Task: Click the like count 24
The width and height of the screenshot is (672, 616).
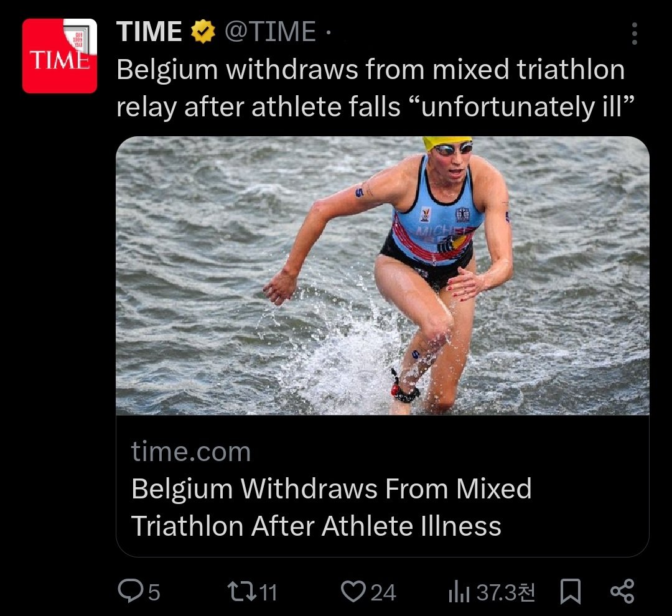Action: pyautogui.click(x=383, y=592)
